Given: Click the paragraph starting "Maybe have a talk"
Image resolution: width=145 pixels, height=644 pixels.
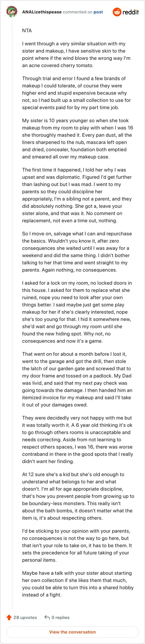Looking at the screenshot, I should click(x=78, y=584).
